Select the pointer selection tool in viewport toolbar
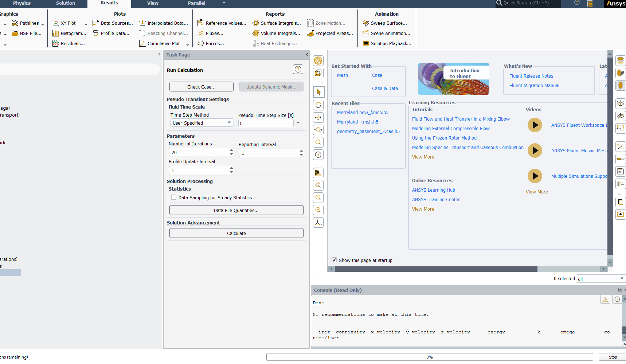The image size is (626, 364). tap(318, 92)
